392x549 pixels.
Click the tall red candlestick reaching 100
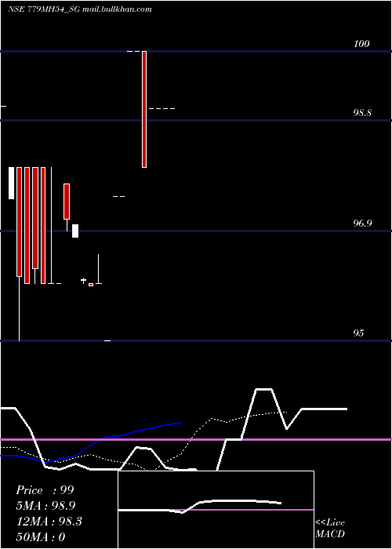[144, 109]
